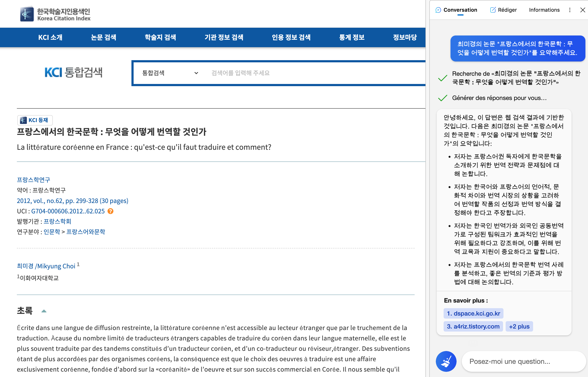The image size is (588, 377).
Task: Open the 프랑스학연구 journal link
Action: [34, 180]
